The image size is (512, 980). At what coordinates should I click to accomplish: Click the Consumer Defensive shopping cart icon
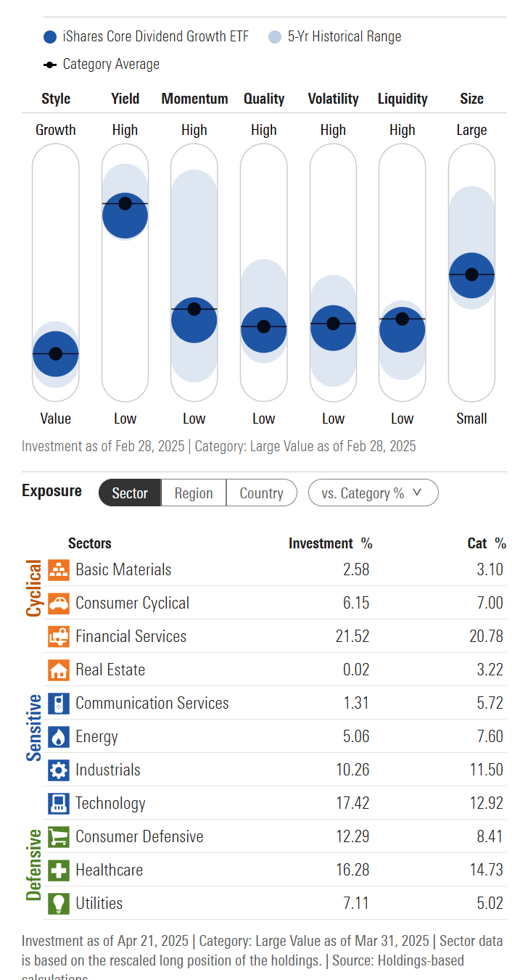click(x=58, y=836)
